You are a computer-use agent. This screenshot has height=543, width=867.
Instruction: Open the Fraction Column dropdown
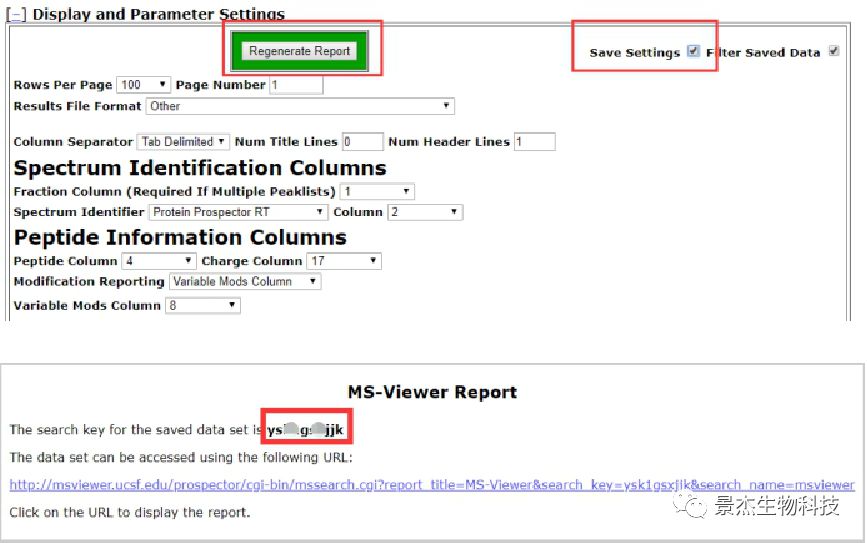click(x=377, y=191)
